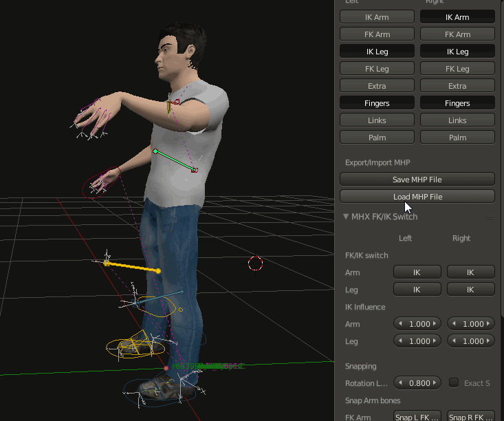Toggle the Right Palm layer button
This screenshot has height=421, width=504.
click(457, 138)
